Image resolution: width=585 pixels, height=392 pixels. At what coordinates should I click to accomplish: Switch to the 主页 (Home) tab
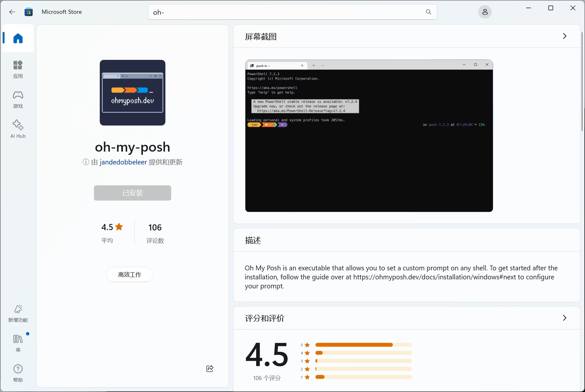pos(18,38)
